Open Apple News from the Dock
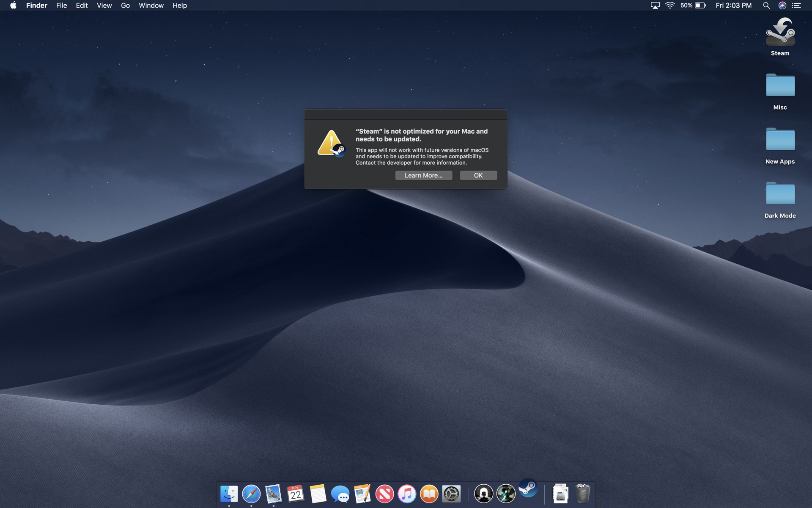 (385, 494)
